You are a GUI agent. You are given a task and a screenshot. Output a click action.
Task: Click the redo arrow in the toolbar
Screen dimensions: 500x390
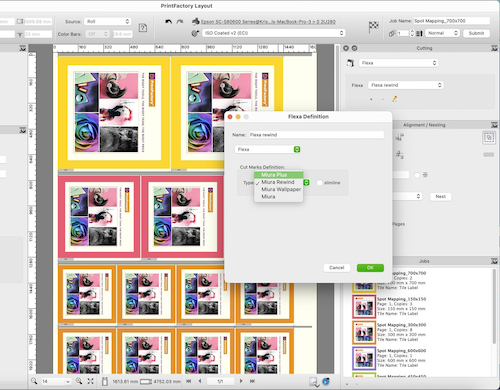tap(180, 22)
